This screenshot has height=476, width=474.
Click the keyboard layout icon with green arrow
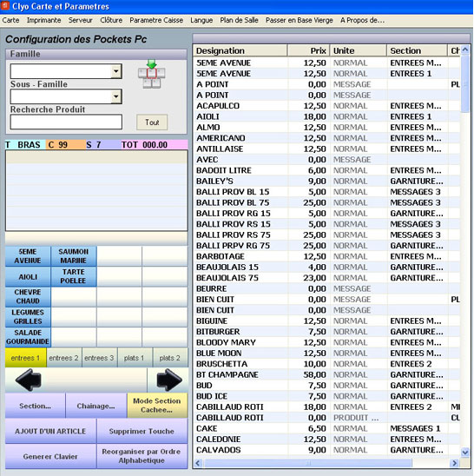click(x=151, y=74)
